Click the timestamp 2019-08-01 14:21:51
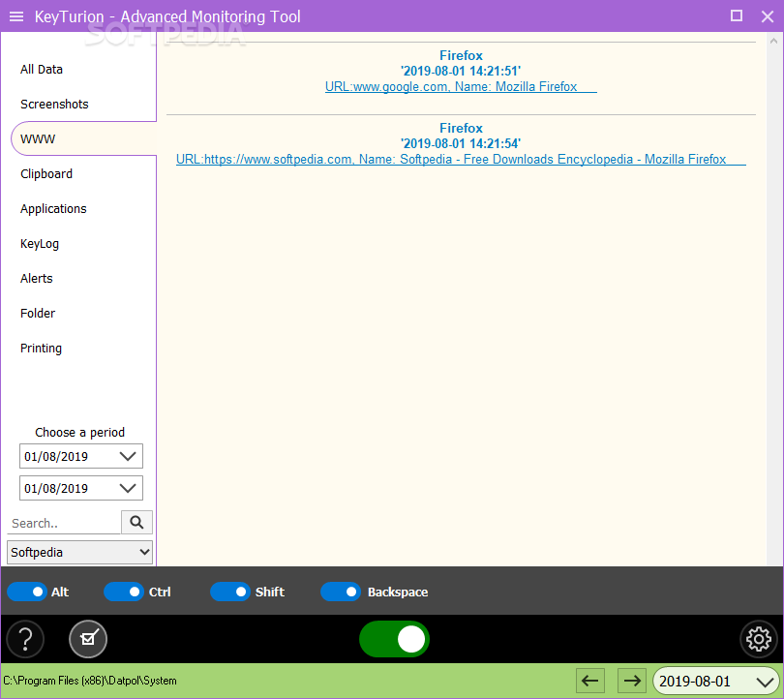The height and width of the screenshot is (699, 784). [461, 71]
